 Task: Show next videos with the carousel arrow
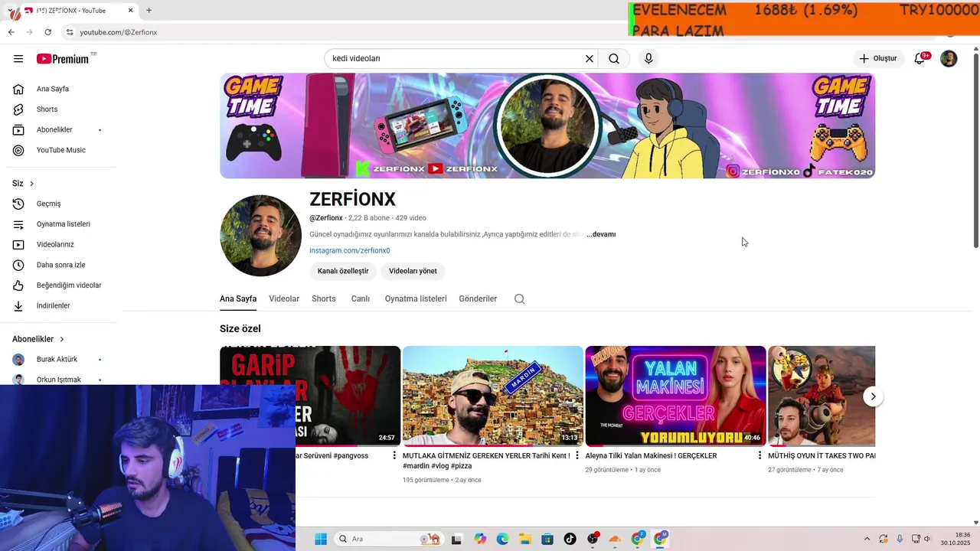pos(873,396)
